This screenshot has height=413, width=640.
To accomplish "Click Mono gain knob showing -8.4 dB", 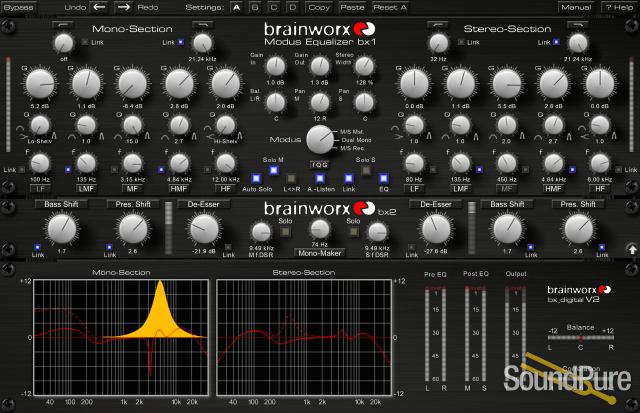I will (132, 84).
